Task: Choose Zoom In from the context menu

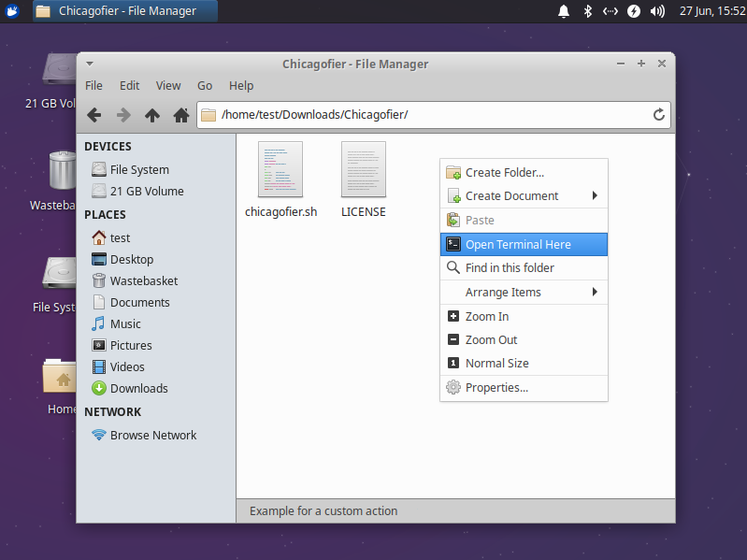Action: (524, 316)
